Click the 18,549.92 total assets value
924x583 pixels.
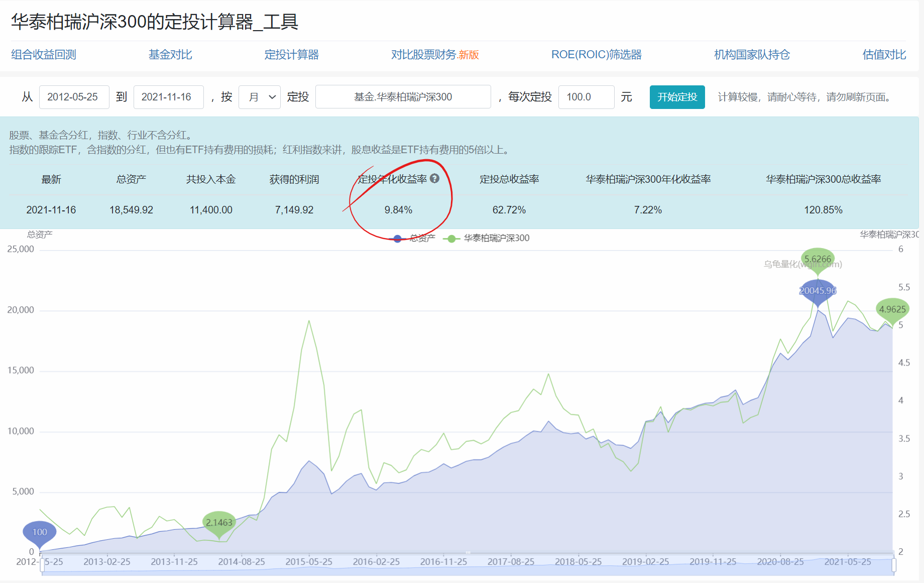click(x=131, y=210)
